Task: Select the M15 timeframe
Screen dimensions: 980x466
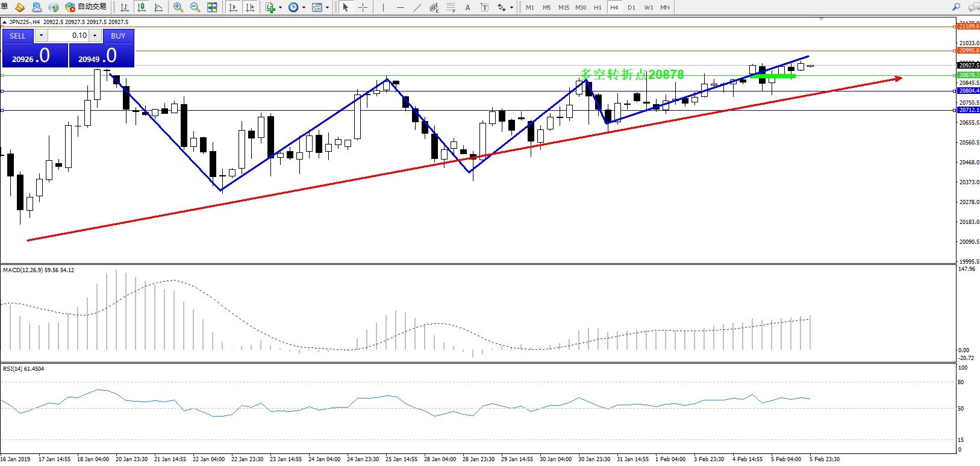Action: [564, 7]
